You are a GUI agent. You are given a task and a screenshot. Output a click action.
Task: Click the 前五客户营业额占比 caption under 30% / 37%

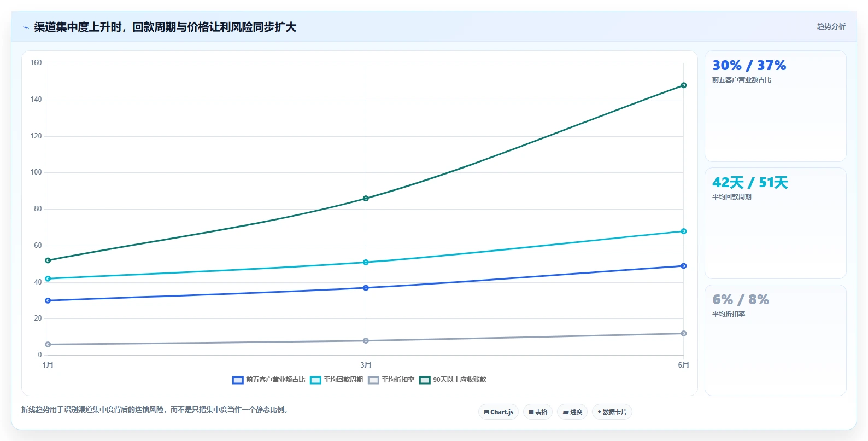(741, 80)
